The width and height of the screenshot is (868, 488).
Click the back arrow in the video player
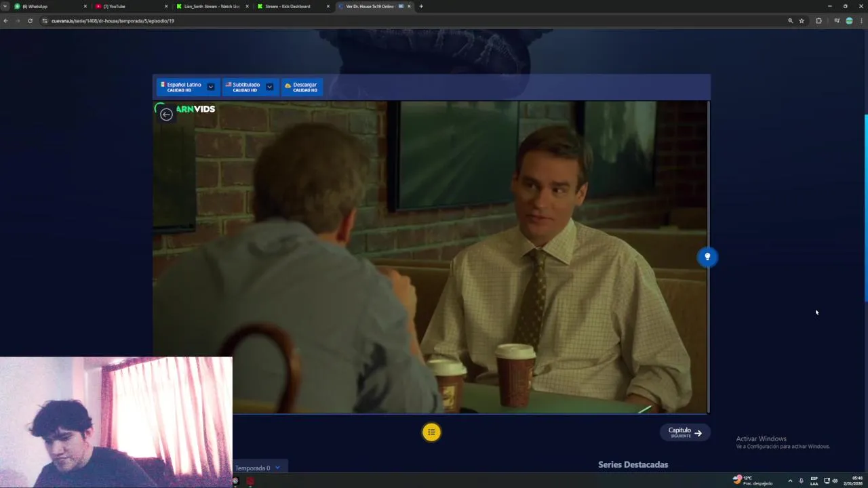pos(166,115)
